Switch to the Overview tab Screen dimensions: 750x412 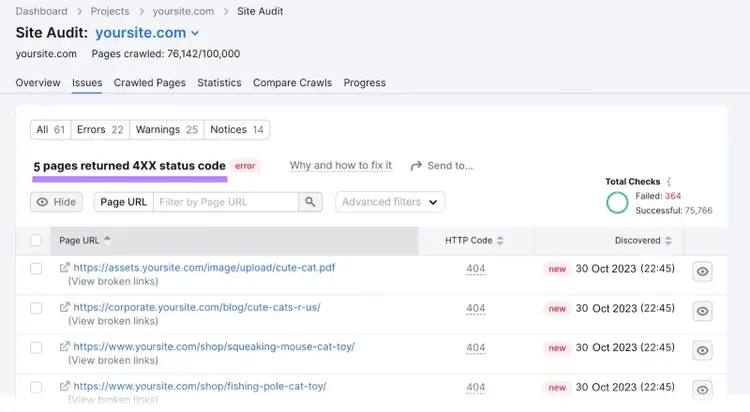pyautogui.click(x=38, y=83)
